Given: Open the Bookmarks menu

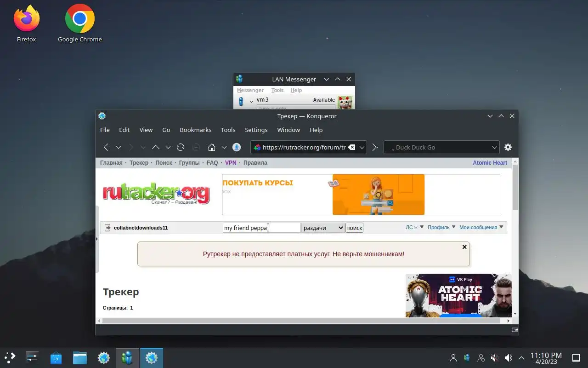Looking at the screenshot, I should 196,130.
